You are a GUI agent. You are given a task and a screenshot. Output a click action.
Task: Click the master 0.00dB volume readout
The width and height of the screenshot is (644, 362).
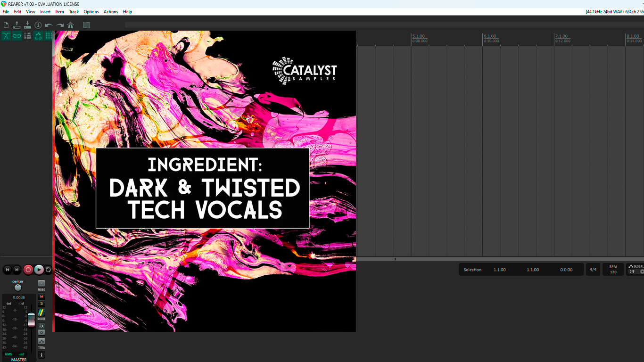click(19, 297)
